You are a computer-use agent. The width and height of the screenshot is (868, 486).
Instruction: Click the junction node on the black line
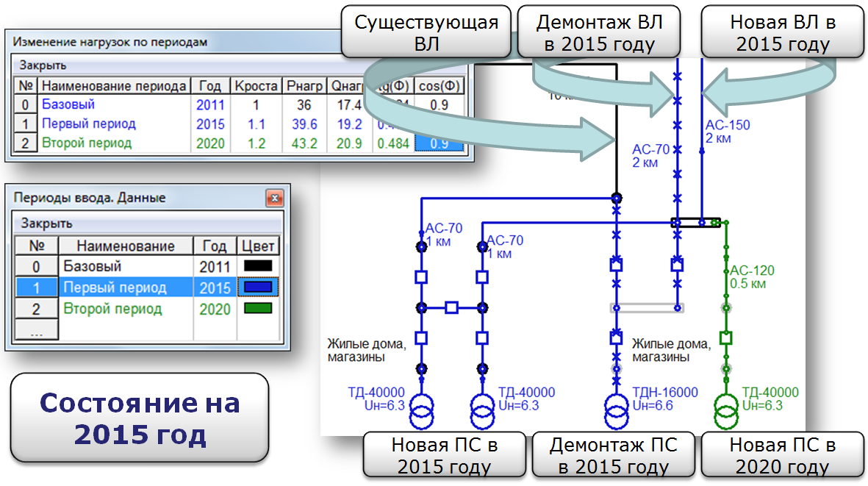point(616,199)
